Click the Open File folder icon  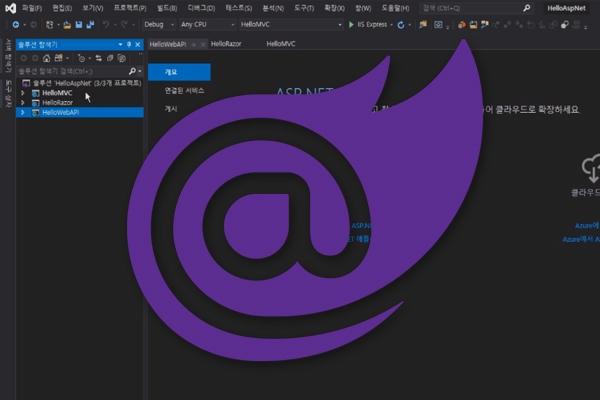tap(67, 24)
